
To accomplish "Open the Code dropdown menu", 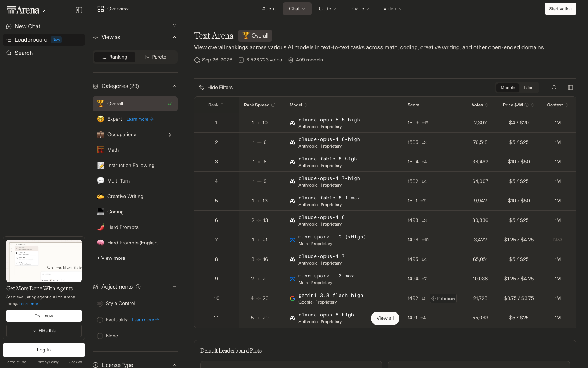I will [327, 9].
